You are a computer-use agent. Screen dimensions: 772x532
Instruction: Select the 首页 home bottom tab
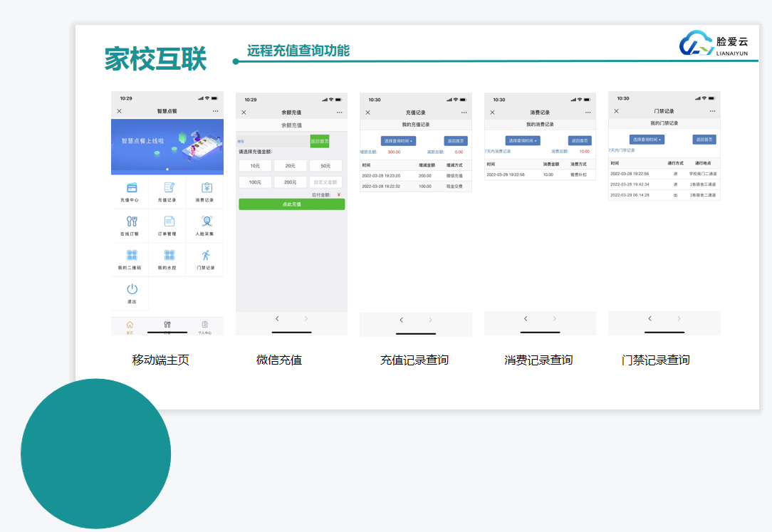point(130,327)
